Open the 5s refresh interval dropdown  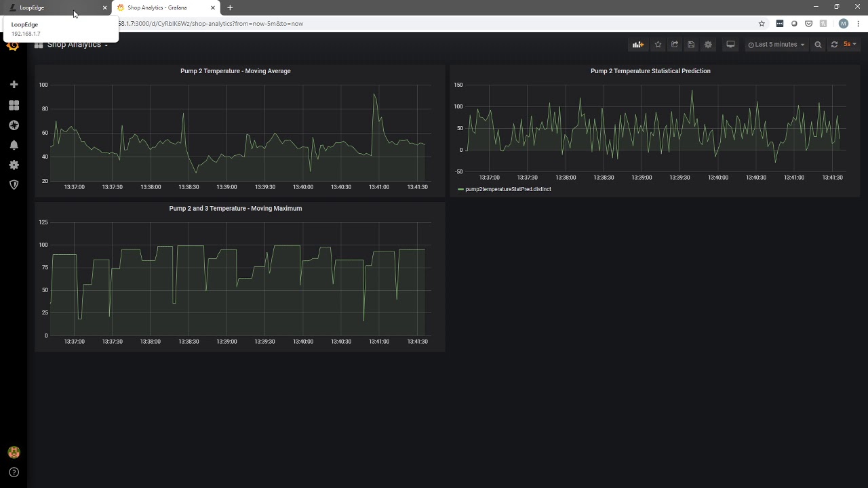(x=850, y=45)
